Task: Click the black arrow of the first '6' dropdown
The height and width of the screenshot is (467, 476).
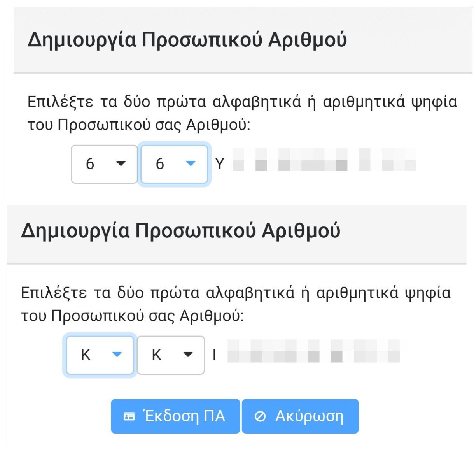Action: tap(121, 163)
